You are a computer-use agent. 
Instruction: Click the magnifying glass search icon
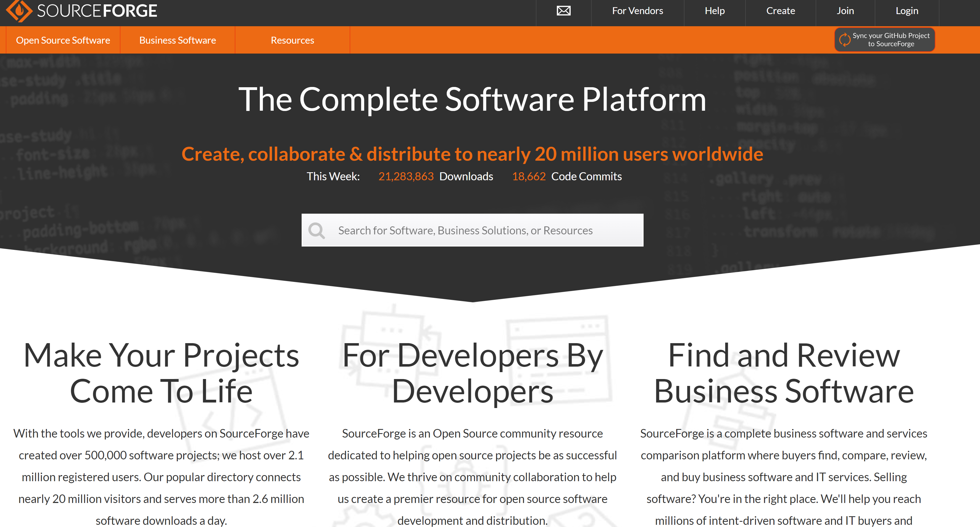[x=317, y=231]
